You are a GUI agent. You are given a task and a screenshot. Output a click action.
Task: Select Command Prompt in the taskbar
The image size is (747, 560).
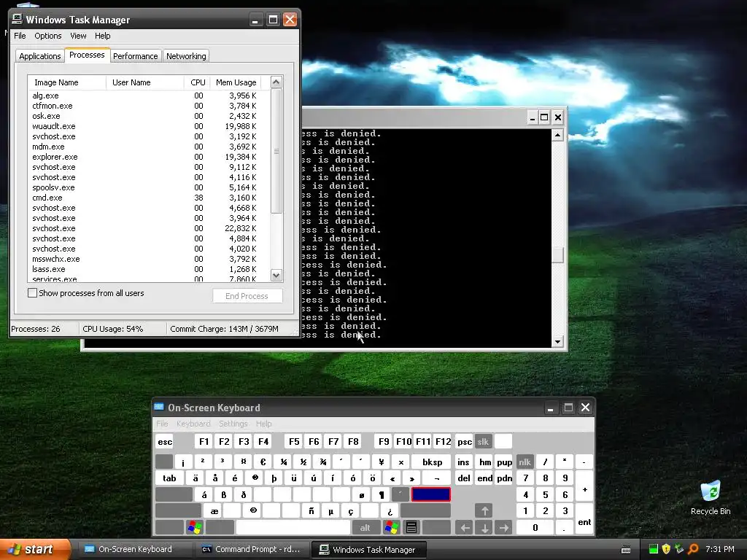point(252,549)
